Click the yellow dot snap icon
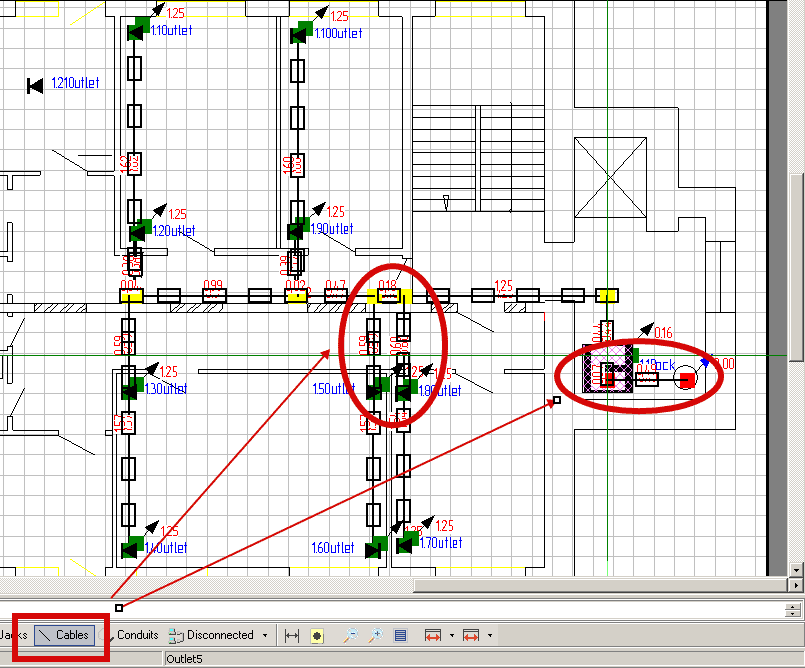Image resolution: width=805 pixels, height=668 pixels. pos(316,635)
